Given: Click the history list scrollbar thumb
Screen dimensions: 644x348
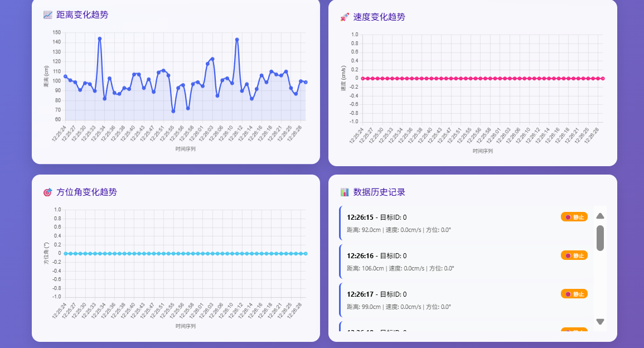Looking at the screenshot, I should point(600,238).
